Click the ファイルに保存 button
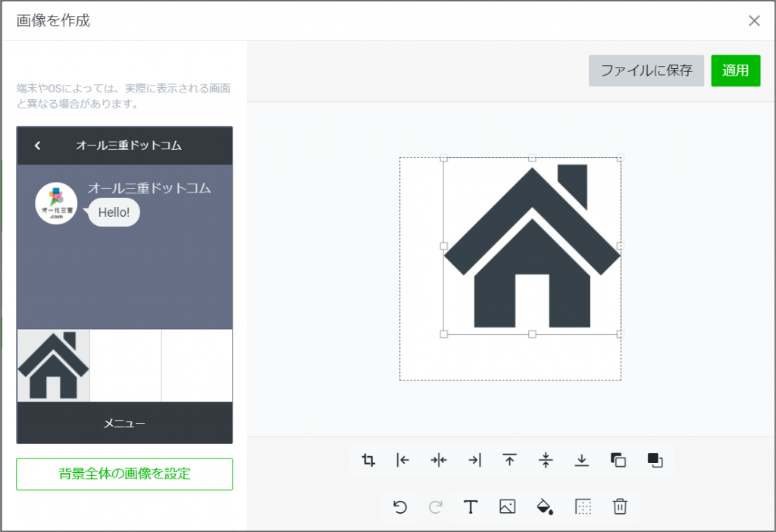Viewport: 776px width, 532px height. click(x=646, y=70)
